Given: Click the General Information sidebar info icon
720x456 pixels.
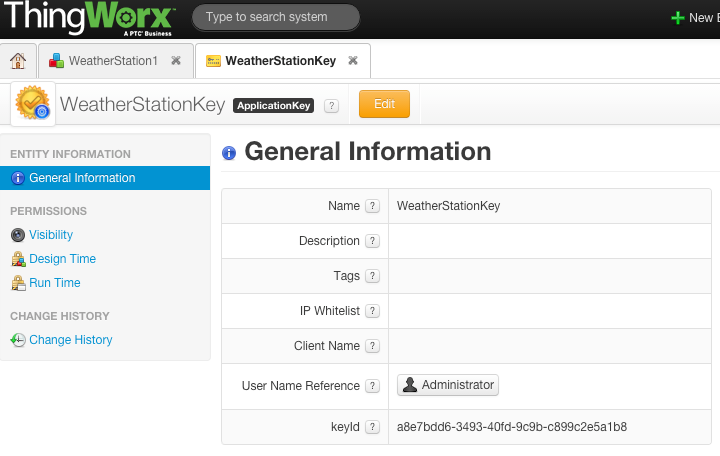Looking at the screenshot, I should [17, 178].
